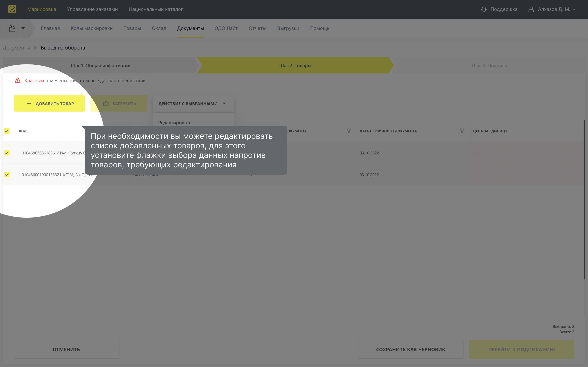The height and width of the screenshot is (367, 588).
Task: Click code 010468630561826121AgHRvzkuVX cell
Action: pos(53,153)
